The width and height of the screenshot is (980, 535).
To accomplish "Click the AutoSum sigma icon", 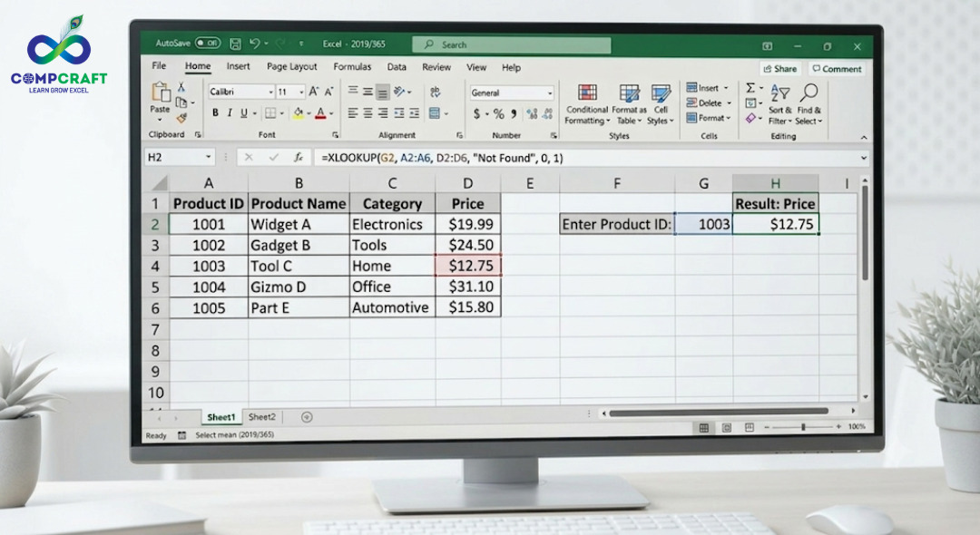I will (750, 88).
